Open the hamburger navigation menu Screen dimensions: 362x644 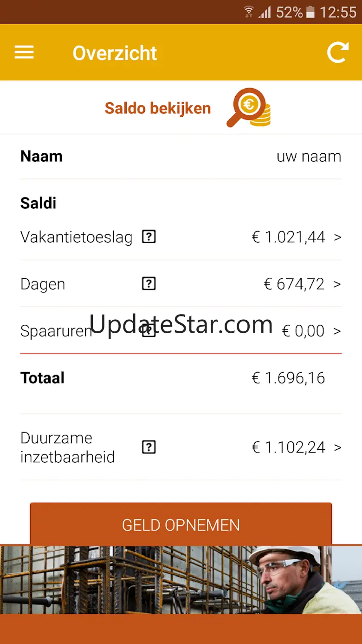(x=24, y=53)
